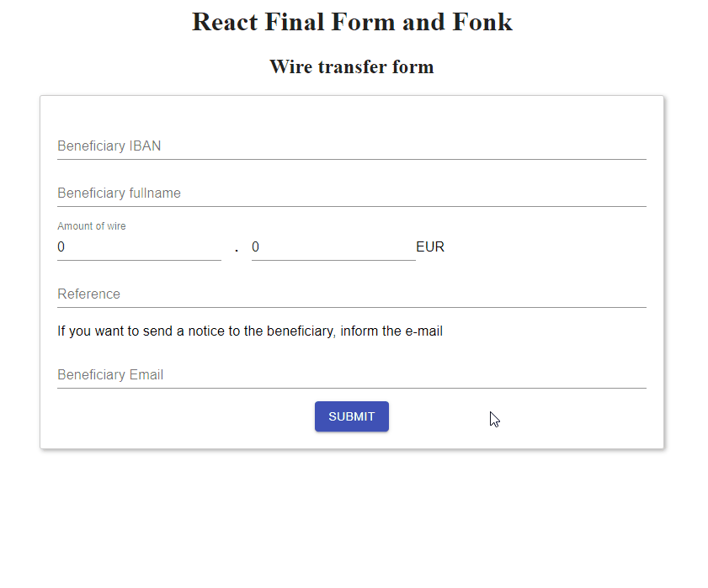Click the EUR currency label
The height and width of the screenshot is (588, 708).
click(x=430, y=247)
